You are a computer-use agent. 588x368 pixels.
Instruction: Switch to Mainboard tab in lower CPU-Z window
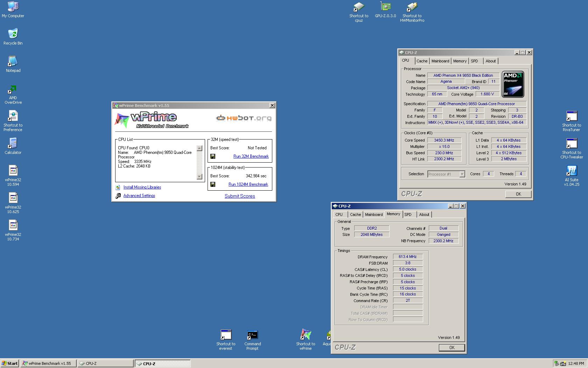[373, 214]
